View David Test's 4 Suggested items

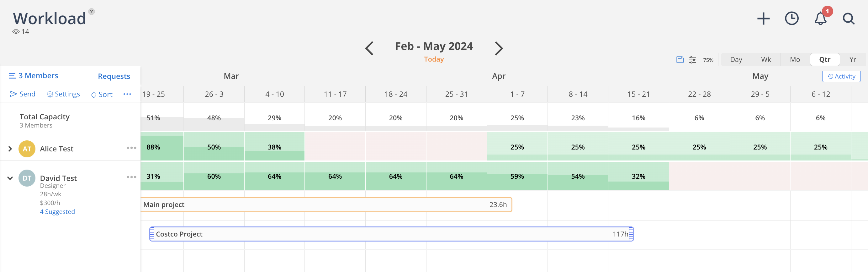(57, 212)
